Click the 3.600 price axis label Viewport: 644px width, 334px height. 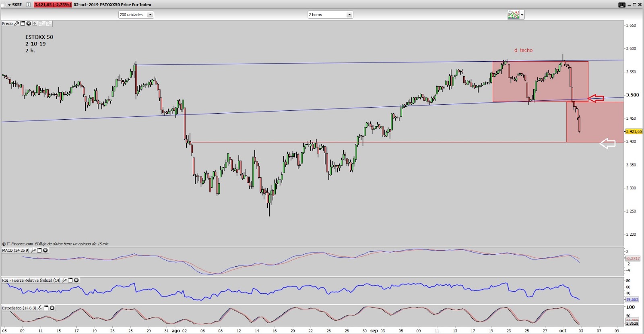pos(631,48)
